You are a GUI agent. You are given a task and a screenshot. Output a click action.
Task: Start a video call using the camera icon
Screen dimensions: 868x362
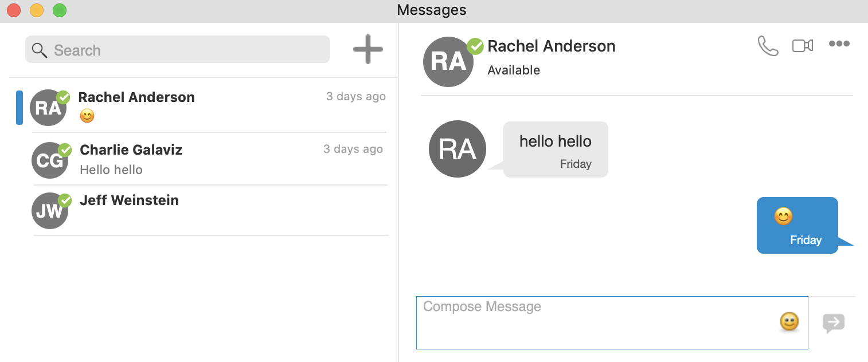tap(803, 45)
